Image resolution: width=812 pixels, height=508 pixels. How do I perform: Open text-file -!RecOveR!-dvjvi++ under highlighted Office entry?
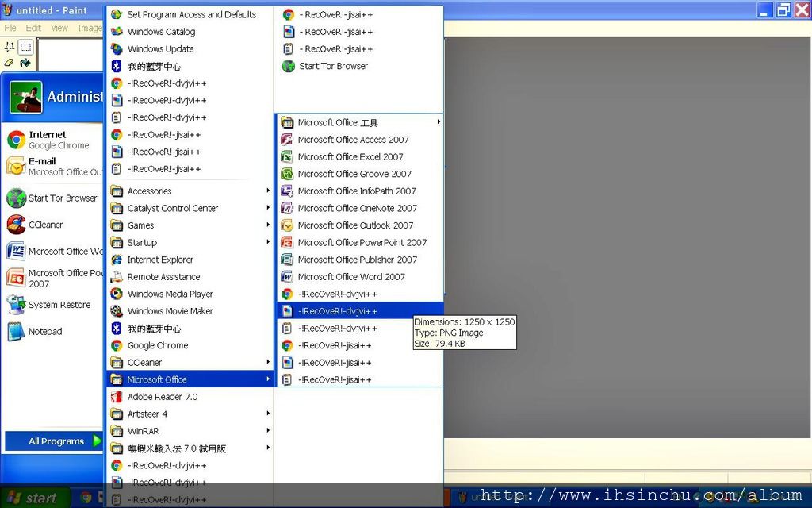point(360,328)
